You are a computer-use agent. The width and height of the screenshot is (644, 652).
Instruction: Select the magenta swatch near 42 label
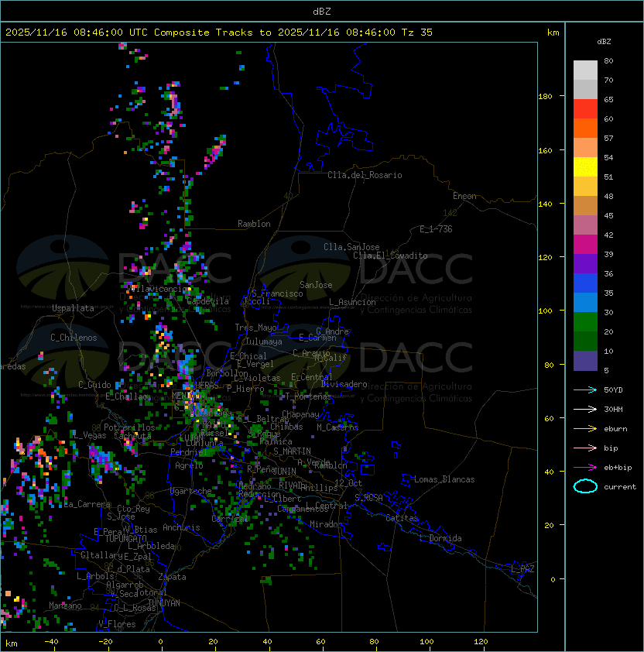click(x=585, y=245)
